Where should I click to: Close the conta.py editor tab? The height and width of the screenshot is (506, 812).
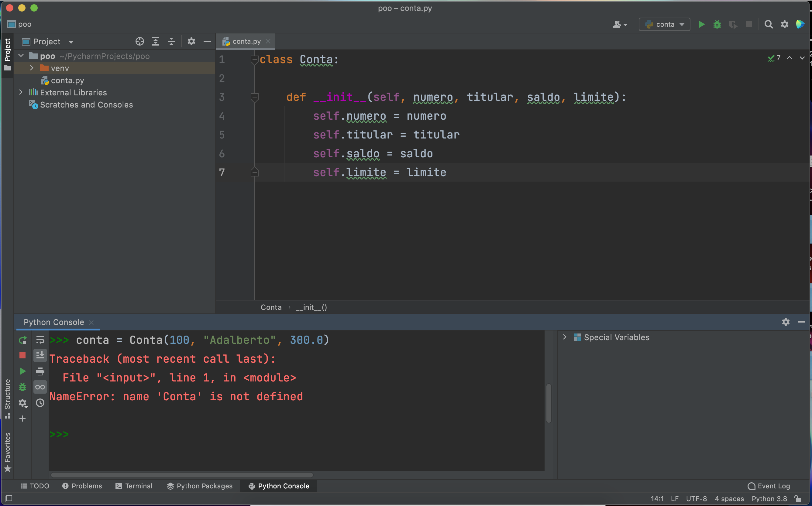click(x=268, y=42)
